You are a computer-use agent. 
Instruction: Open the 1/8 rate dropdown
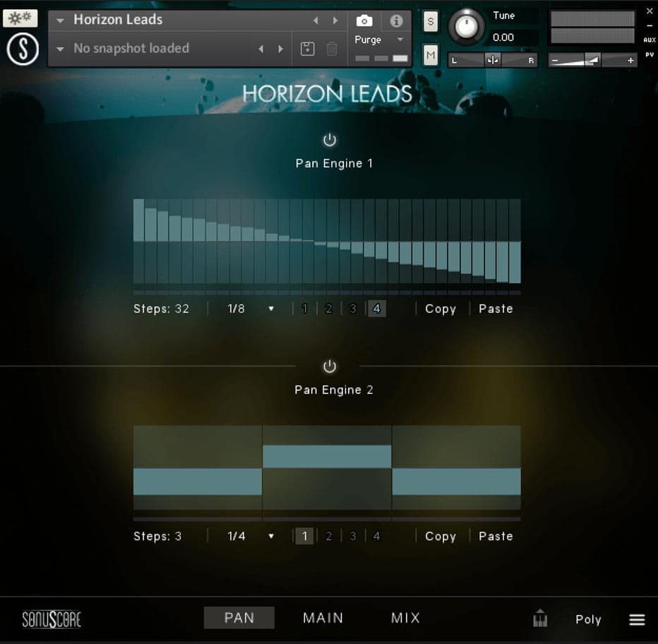tap(251, 309)
